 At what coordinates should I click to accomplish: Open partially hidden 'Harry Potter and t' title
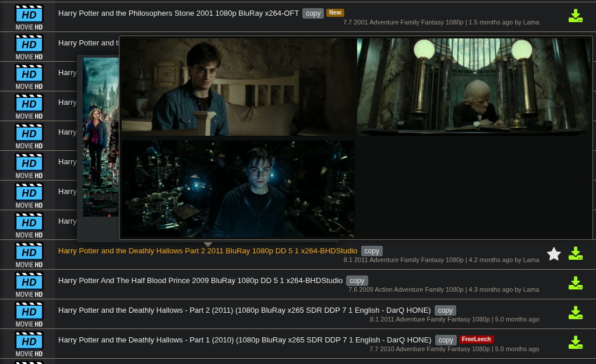(x=88, y=43)
